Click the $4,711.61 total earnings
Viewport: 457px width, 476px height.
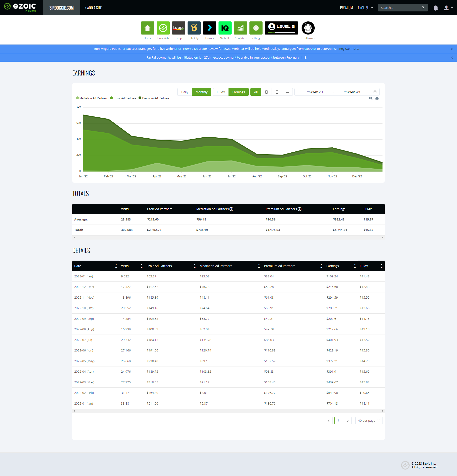point(340,230)
